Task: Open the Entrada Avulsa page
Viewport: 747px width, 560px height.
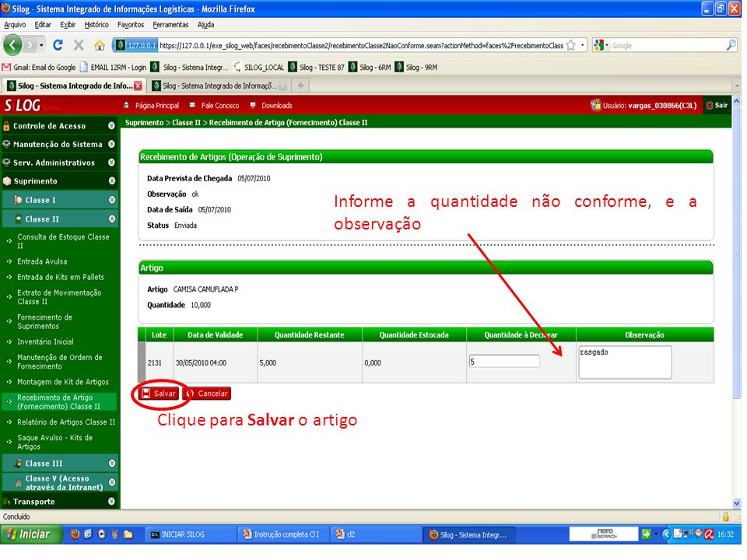Action: 42,261
